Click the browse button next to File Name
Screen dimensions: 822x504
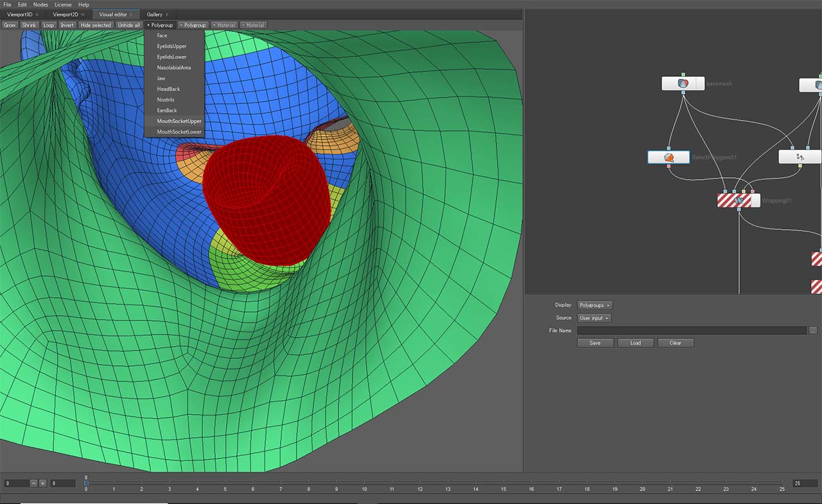pos(813,331)
